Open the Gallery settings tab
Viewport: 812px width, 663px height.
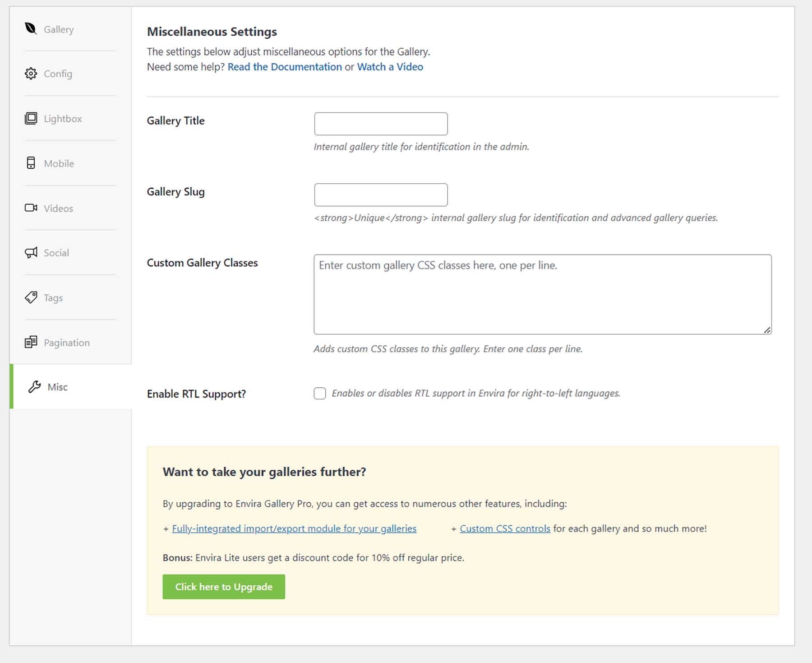pyautogui.click(x=58, y=29)
